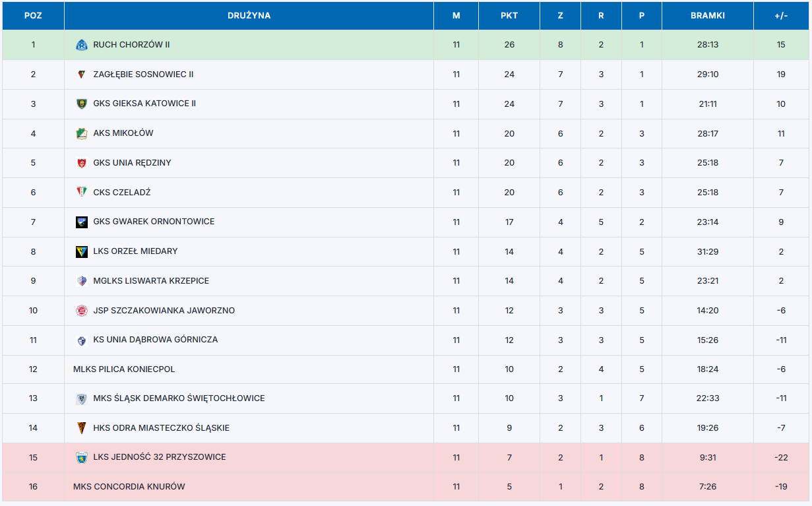The width and height of the screenshot is (812, 506).
Task: Open the MKS Concordia Knurów team link
Action: pos(129,487)
